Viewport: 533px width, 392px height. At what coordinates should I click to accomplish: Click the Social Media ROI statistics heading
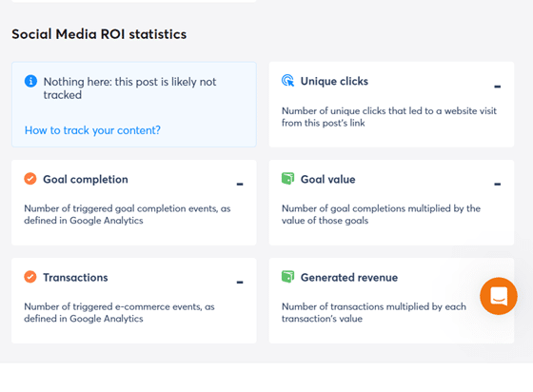click(99, 34)
